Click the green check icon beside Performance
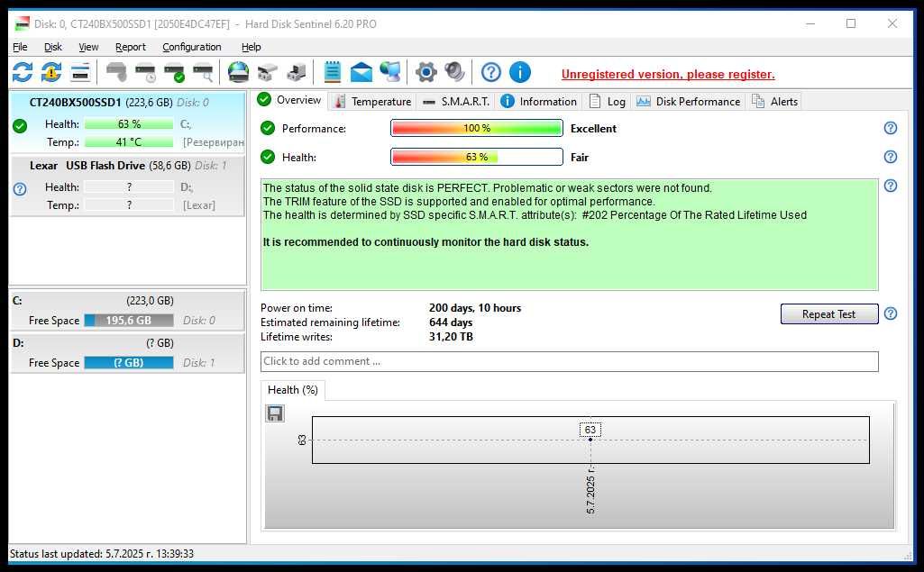924x572 pixels. (x=268, y=128)
